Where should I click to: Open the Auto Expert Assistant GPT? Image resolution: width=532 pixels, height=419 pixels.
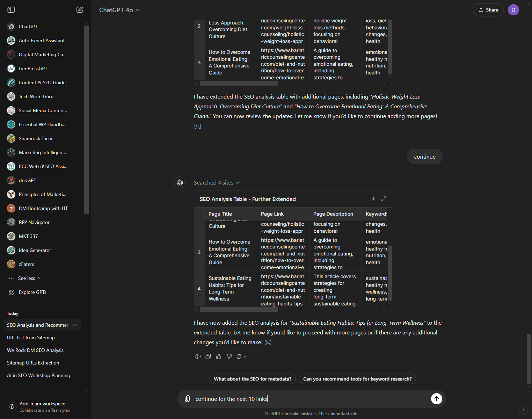[42, 41]
